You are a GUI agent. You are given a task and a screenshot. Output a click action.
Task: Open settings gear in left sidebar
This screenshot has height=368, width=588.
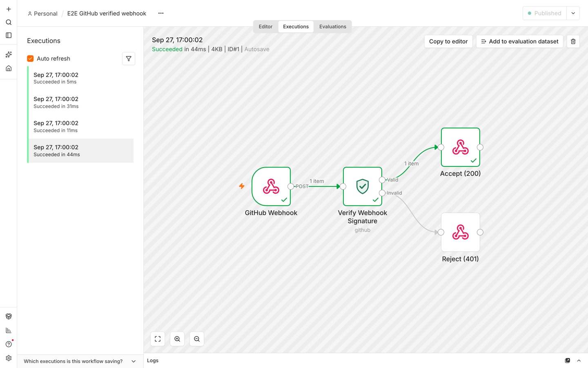(x=9, y=358)
